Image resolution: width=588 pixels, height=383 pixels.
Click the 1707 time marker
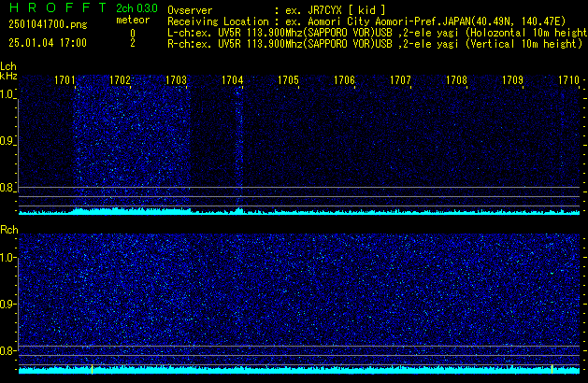coord(400,80)
